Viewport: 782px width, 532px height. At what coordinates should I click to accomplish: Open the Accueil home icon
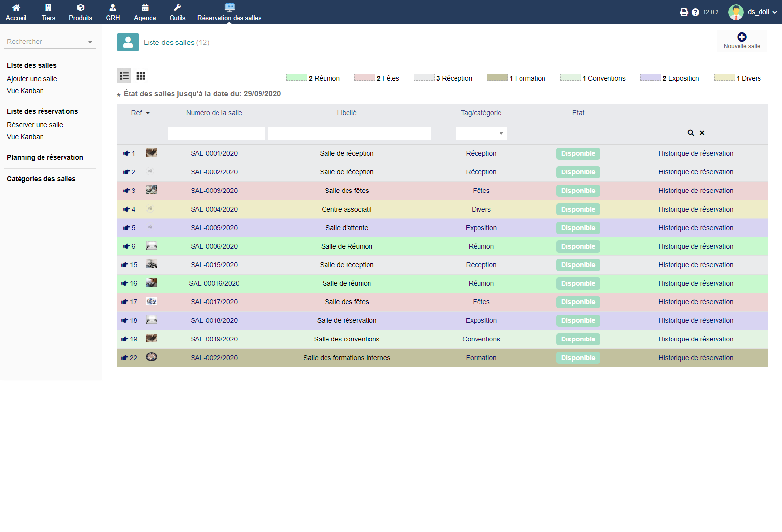[x=16, y=8]
